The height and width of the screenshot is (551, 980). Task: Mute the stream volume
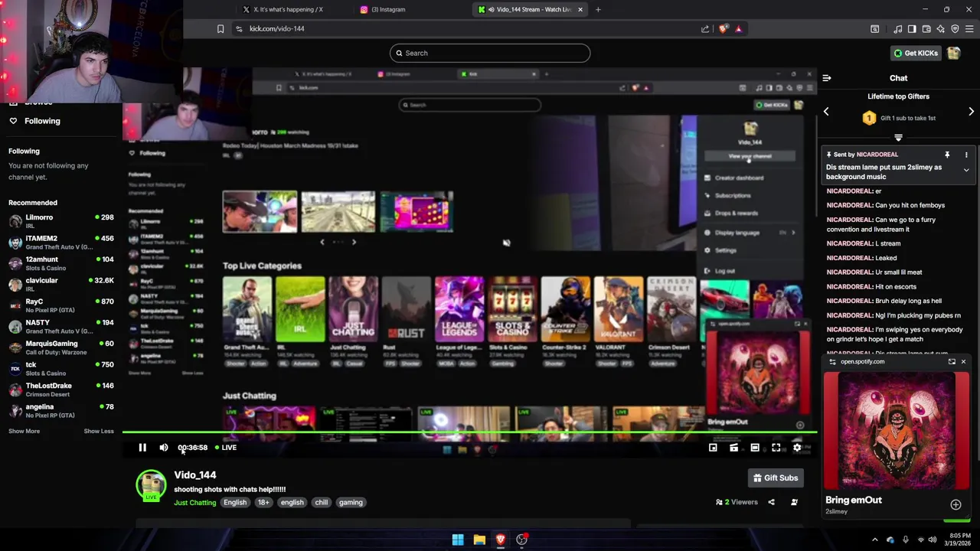164,448
